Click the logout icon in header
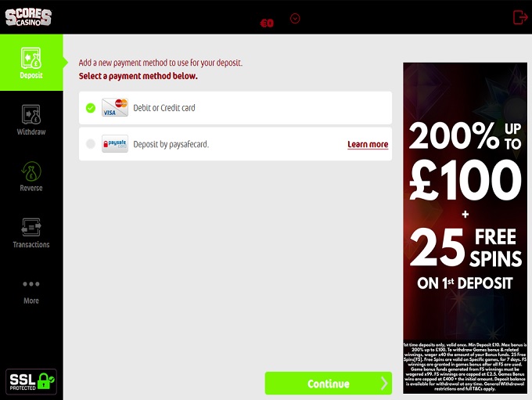 pos(519,17)
